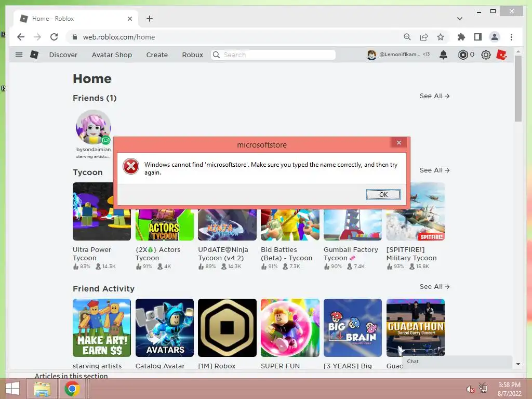The height and width of the screenshot is (399, 532).
Task: Open the Chat panel
Action: tap(457, 362)
